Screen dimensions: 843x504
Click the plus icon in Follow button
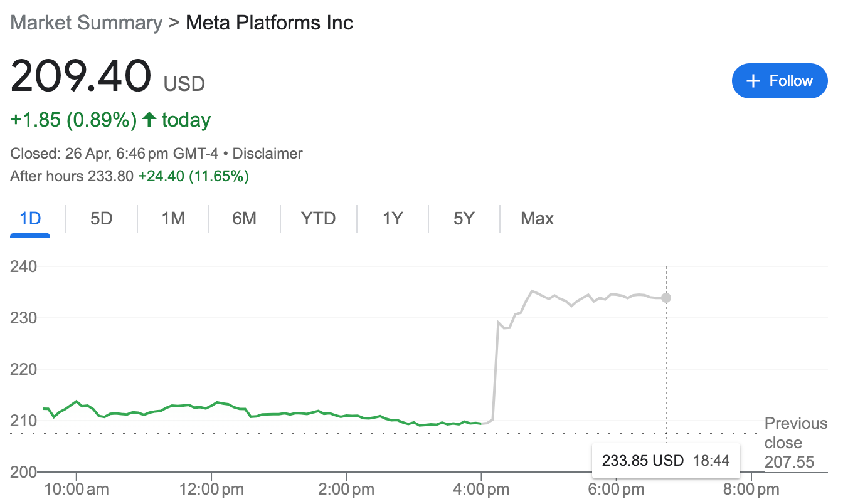(x=753, y=81)
